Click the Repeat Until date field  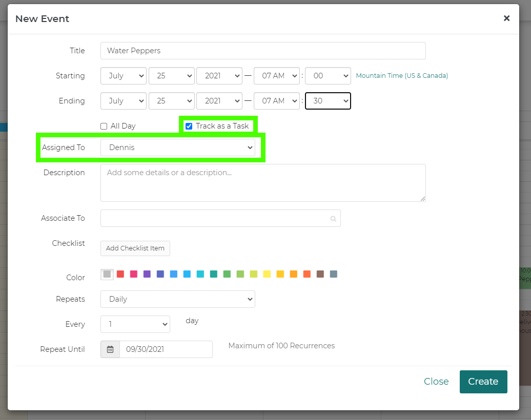[x=166, y=349]
